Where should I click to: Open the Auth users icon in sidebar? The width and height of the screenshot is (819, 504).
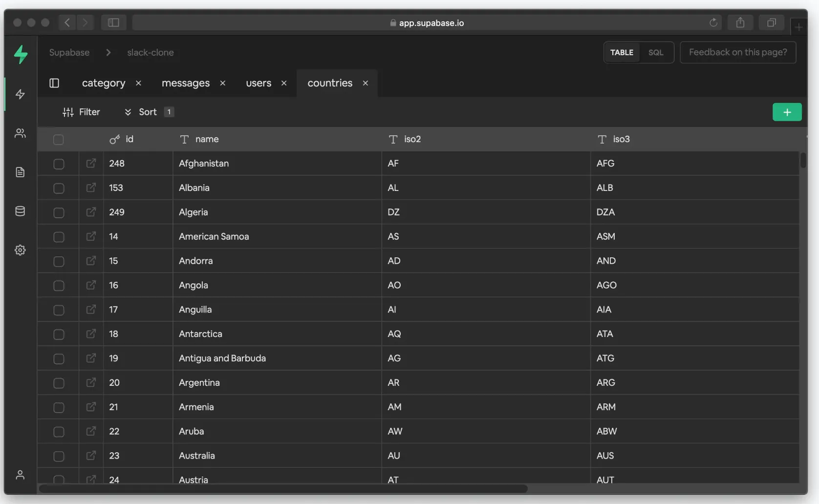20,133
